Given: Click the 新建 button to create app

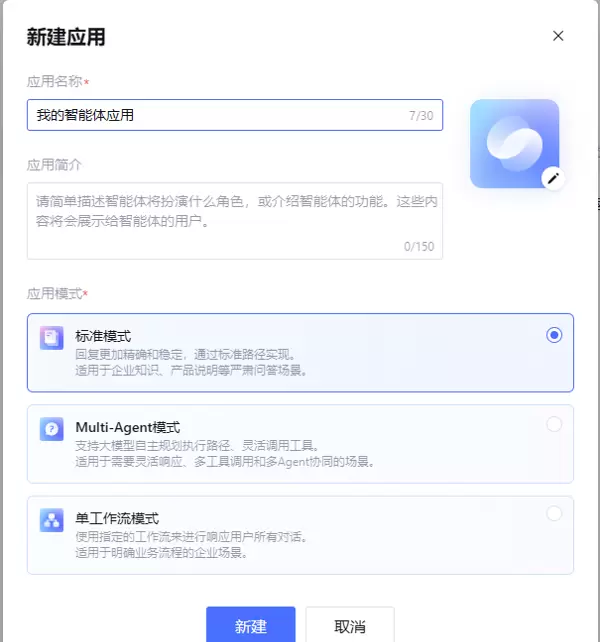Looking at the screenshot, I should tap(251, 626).
